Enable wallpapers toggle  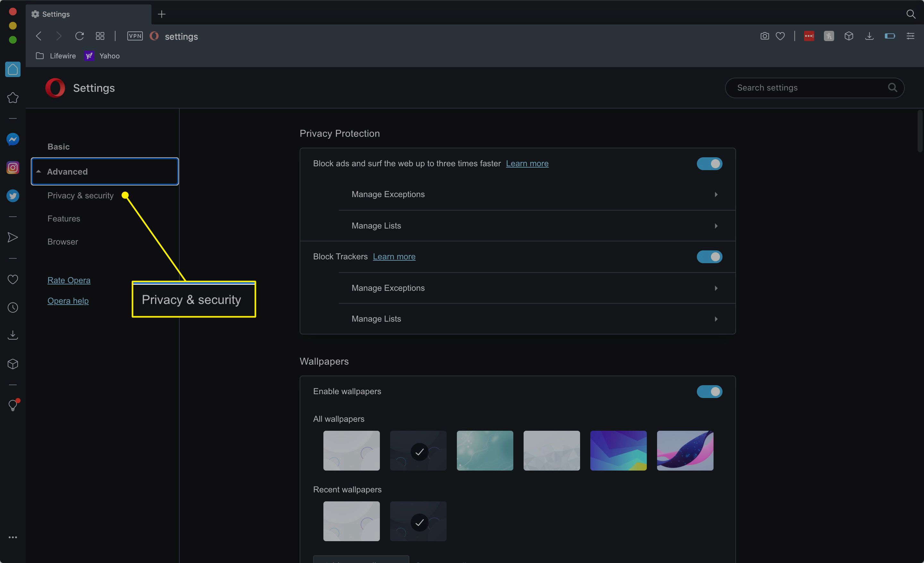click(709, 391)
